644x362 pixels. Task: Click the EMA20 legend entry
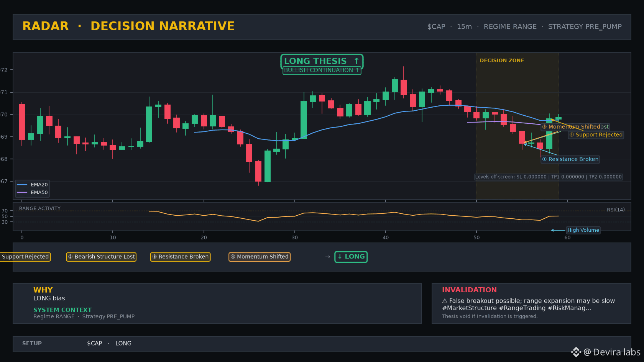point(33,185)
